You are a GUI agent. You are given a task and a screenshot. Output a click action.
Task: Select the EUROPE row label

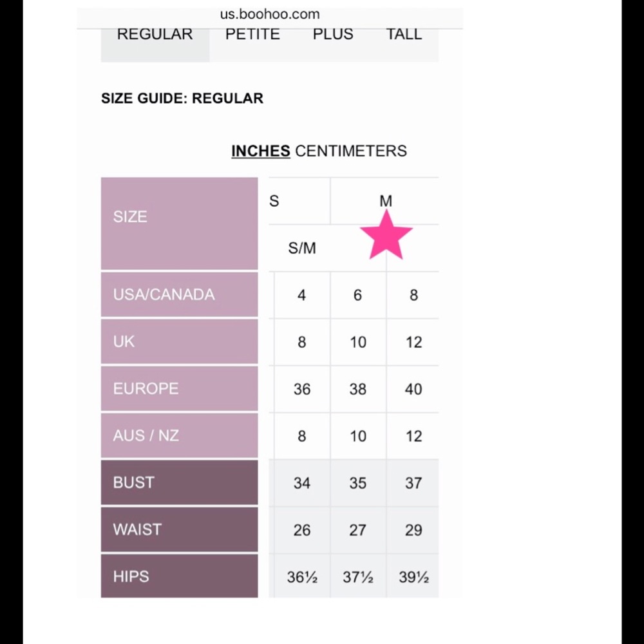pos(180,388)
